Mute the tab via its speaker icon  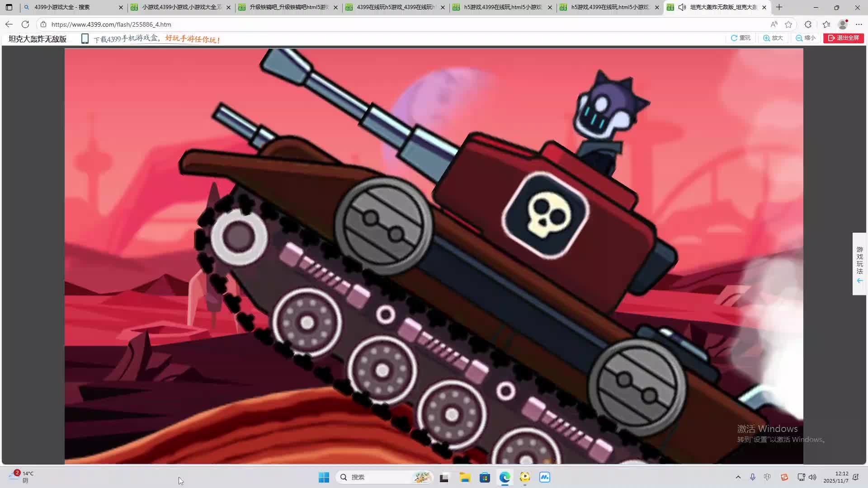(x=682, y=7)
